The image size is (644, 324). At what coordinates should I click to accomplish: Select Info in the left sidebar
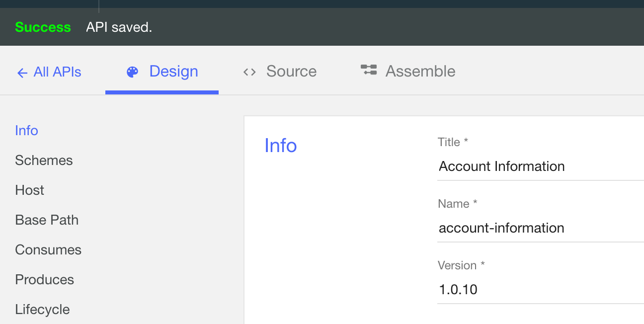click(x=26, y=131)
